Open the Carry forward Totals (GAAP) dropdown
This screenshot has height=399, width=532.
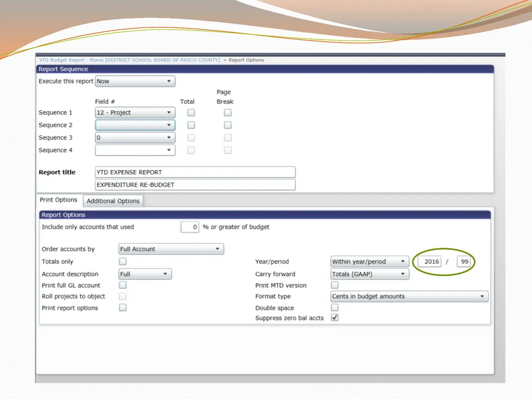(370, 274)
